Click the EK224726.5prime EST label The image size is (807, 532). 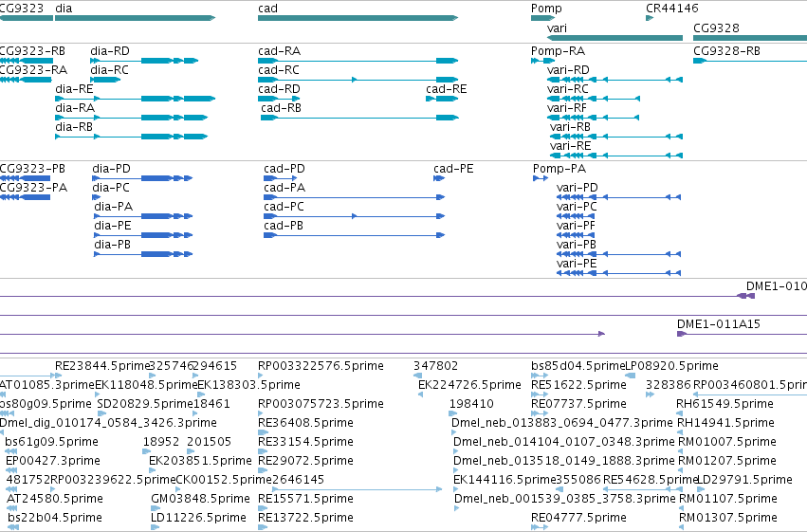pos(470,385)
